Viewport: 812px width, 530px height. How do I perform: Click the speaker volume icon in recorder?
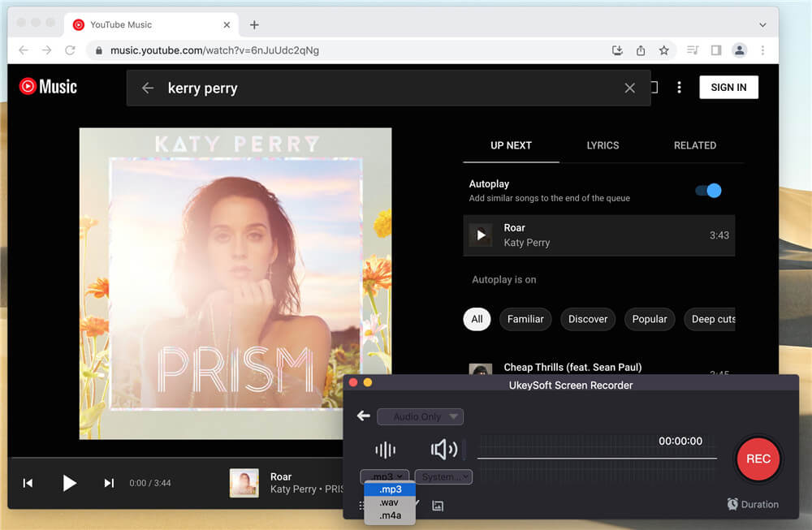click(x=443, y=450)
